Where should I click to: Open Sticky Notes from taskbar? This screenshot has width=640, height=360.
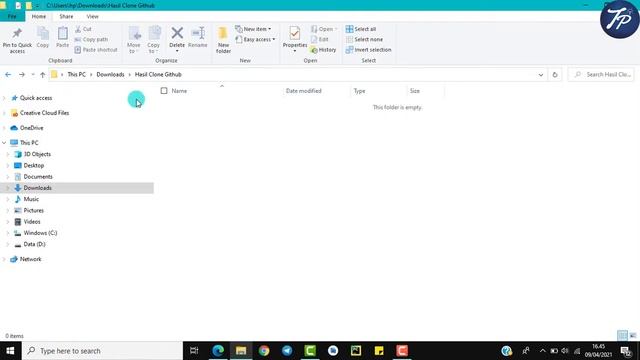pos(379,351)
